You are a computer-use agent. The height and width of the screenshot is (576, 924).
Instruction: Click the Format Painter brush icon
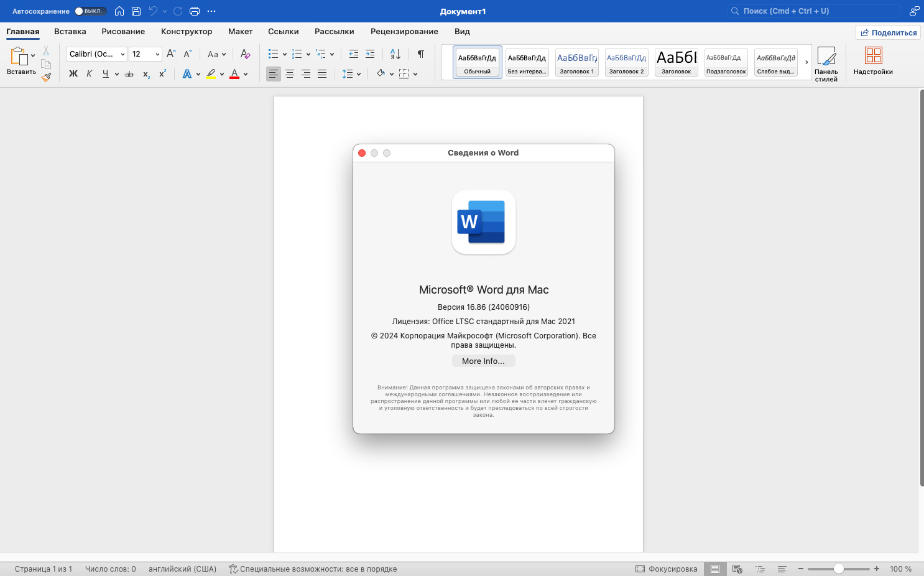pyautogui.click(x=46, y=77)
